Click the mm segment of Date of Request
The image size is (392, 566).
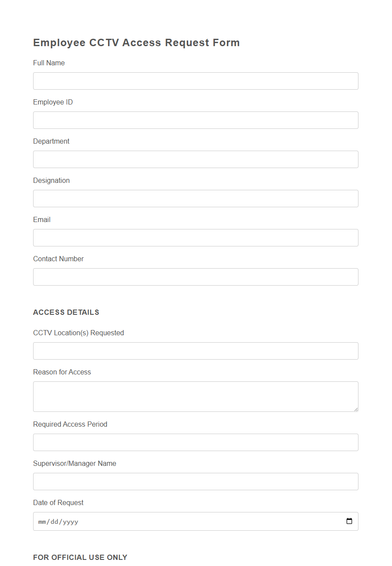click(x=42, y=521)
